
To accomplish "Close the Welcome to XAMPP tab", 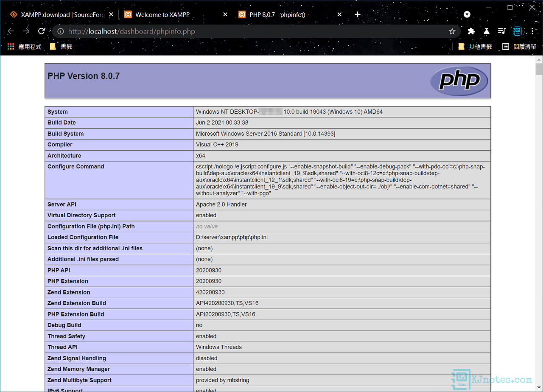I will click(225, 14).
